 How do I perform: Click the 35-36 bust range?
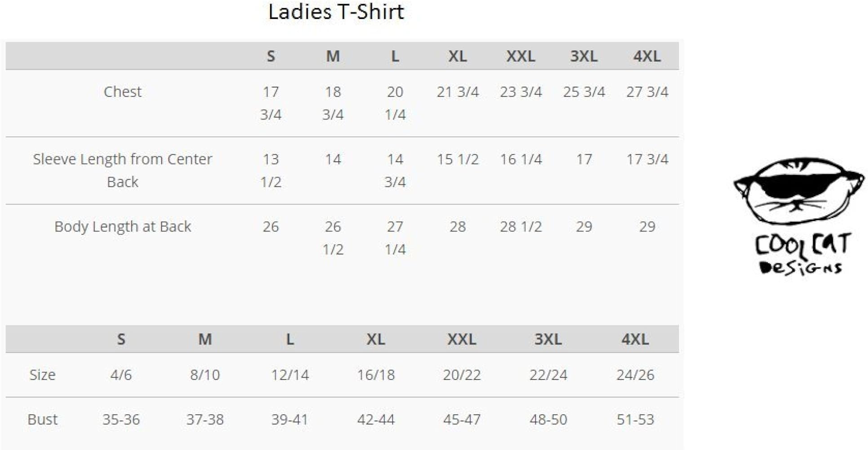121,419
